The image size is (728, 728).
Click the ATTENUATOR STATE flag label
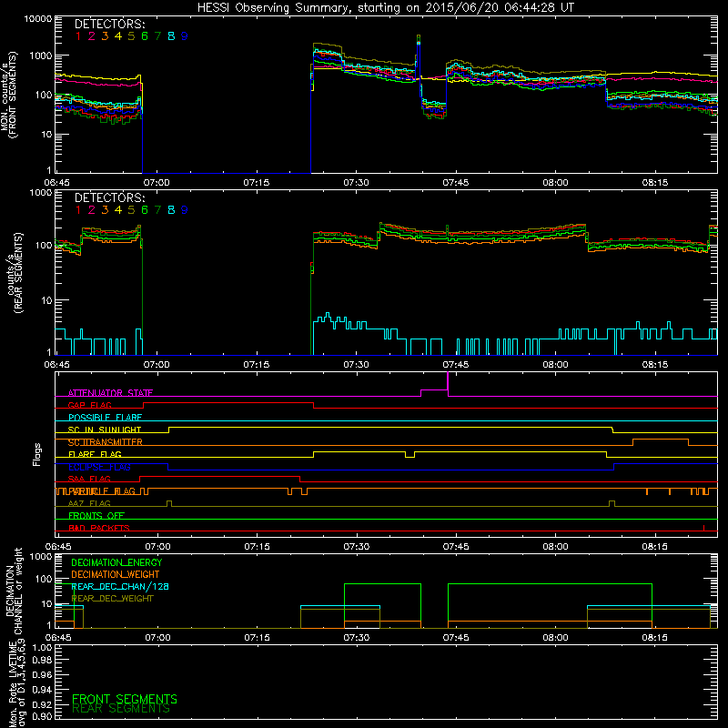(x=110, y=393)
